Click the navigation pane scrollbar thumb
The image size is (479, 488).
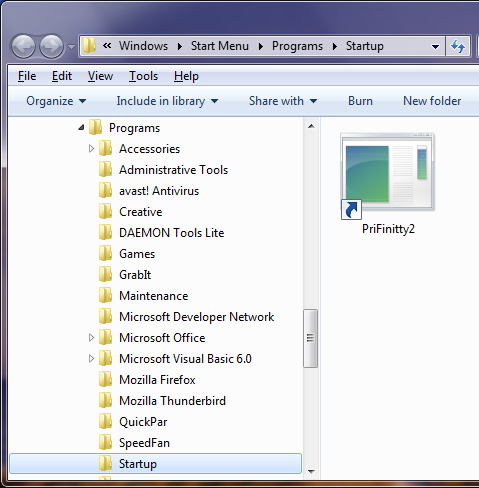pyautogui.click(x=310, y=338)
